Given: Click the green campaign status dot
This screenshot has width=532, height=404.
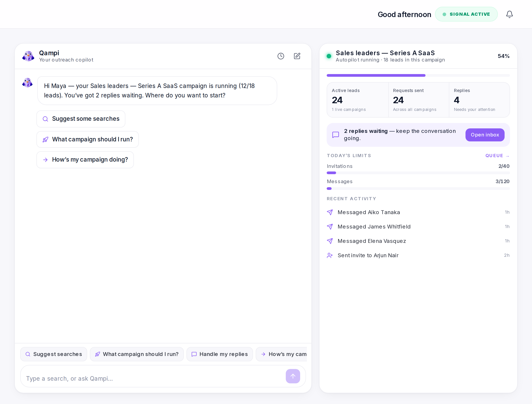Looking at the screenshot, I should pyautogui.click(x=329, y=56).
